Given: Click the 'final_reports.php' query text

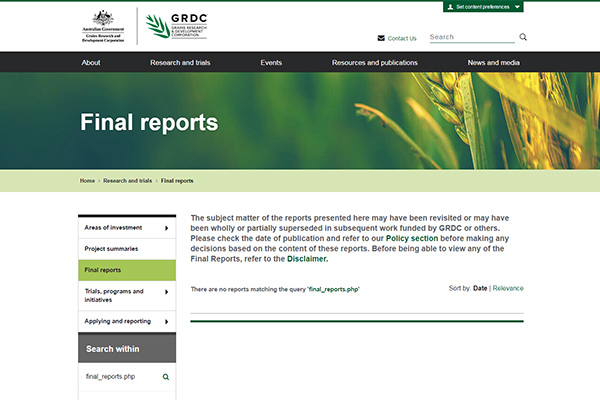Looking at the screenshot, I should [333, 289].
